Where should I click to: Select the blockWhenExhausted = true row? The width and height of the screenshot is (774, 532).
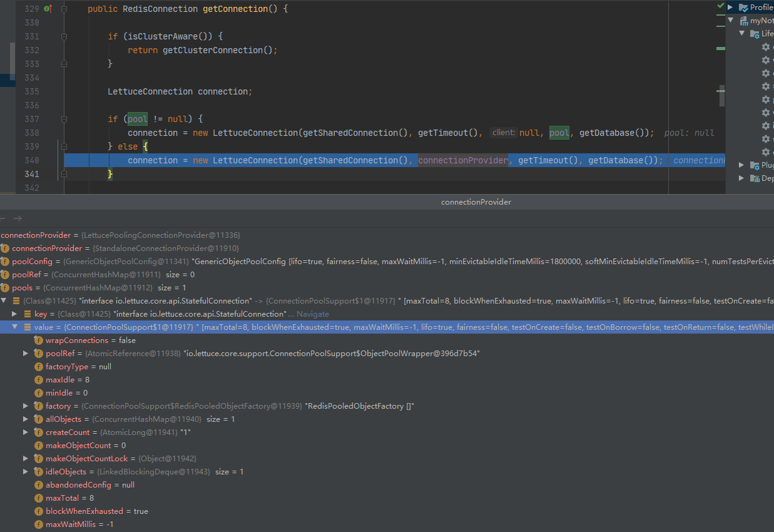point(387,511)
